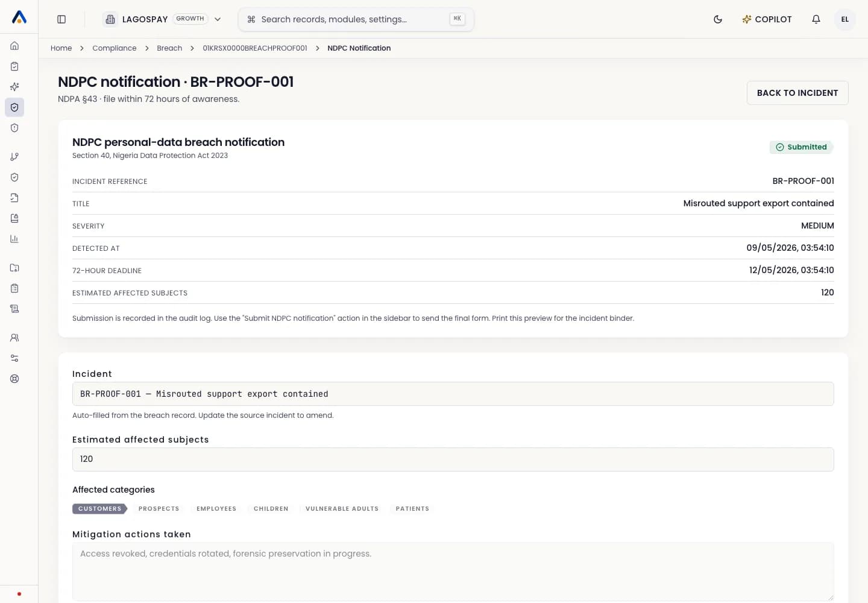Screen dimensions: 868x603
Task: Click the red status dot at the sidebar bottom
Action: (19, 594)
